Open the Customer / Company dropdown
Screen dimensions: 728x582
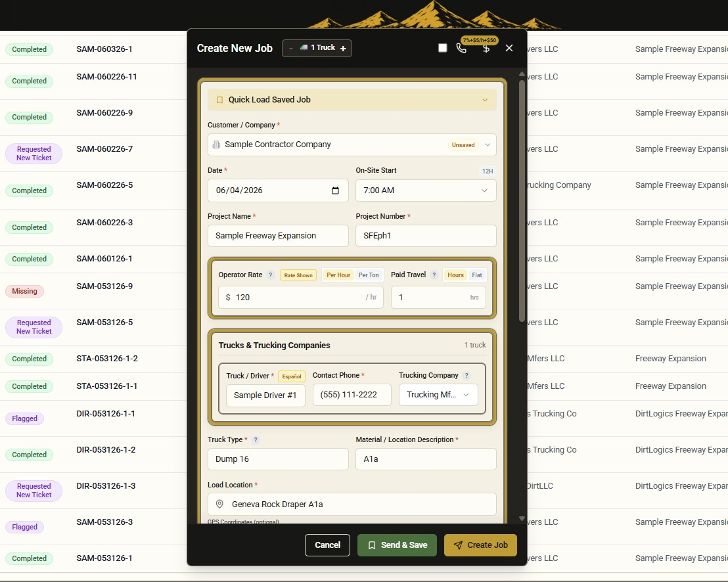488,145
